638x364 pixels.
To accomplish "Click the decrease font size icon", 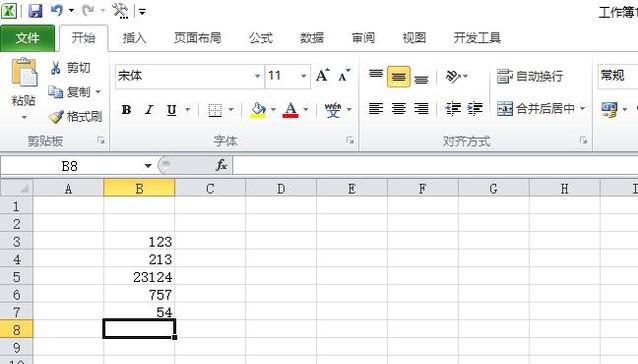I will pos(344,76).
